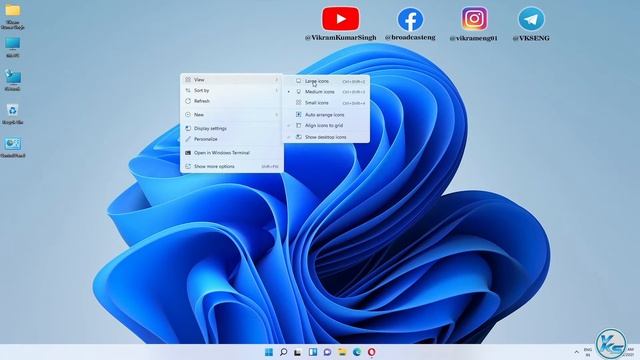Screen dimensions: 640x360
Task: Choose Open in Windows Terminal
Action: click(x=231, y=153)
